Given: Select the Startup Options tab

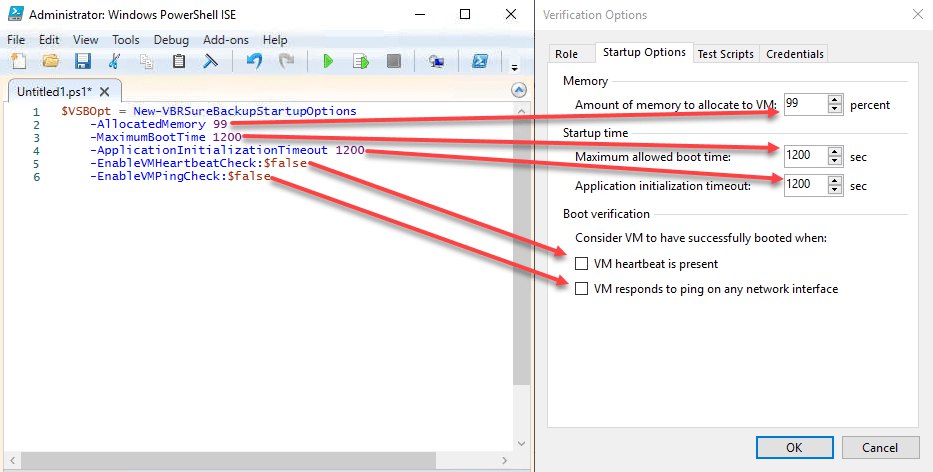Looking at the screenshot, I should pos(644,52).
